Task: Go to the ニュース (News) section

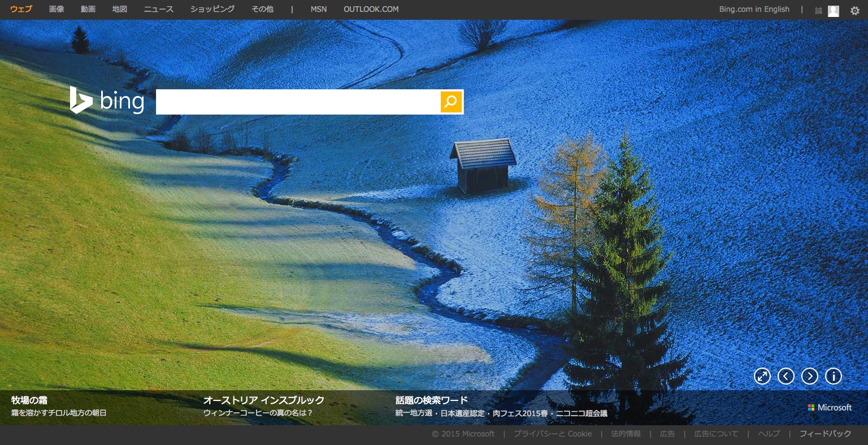Action: [x=159, y=9]
